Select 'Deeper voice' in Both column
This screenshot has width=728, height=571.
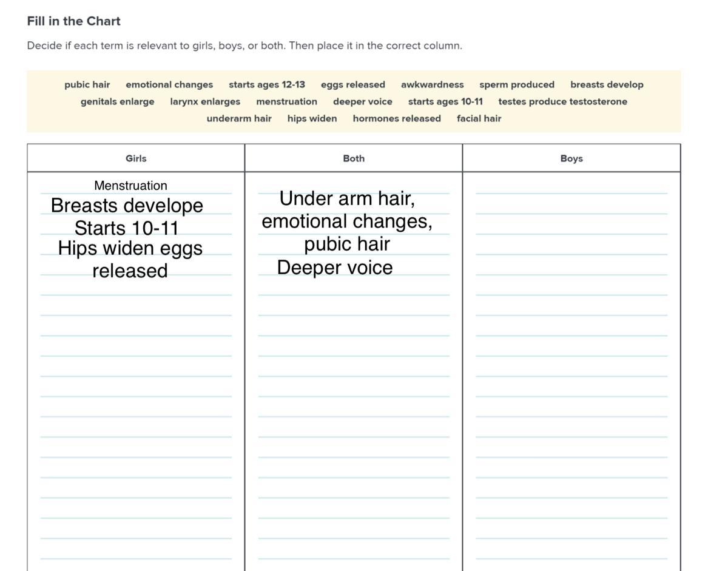pos(335,268)
